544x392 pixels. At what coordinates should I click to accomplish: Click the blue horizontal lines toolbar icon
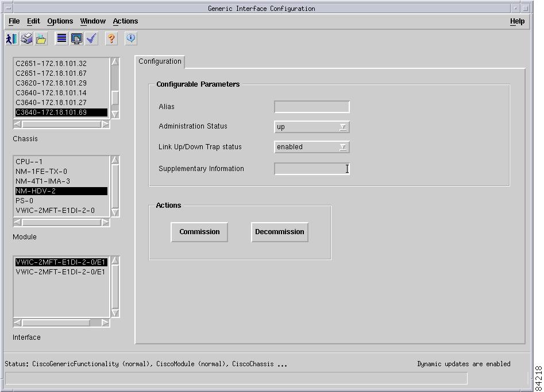(61, 38)
